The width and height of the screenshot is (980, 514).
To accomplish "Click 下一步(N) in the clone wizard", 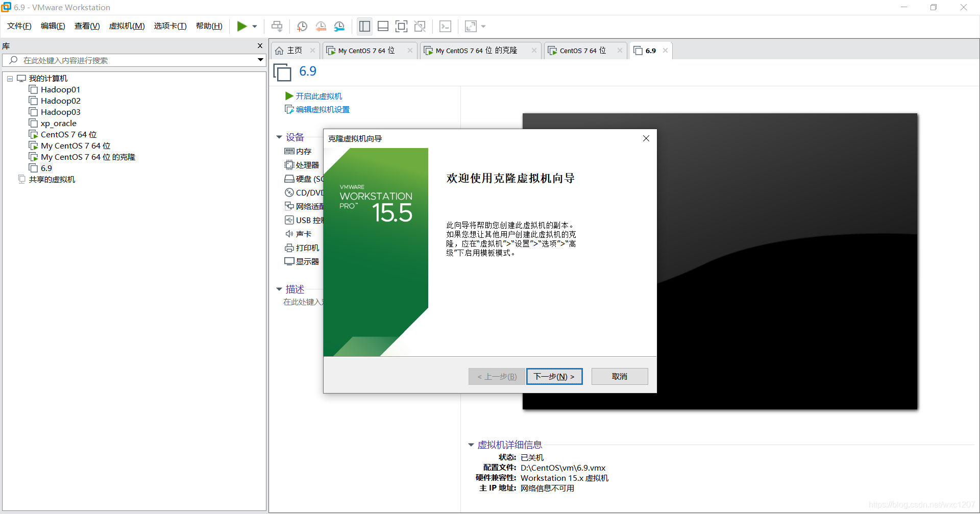I will (x=554, y=376).
